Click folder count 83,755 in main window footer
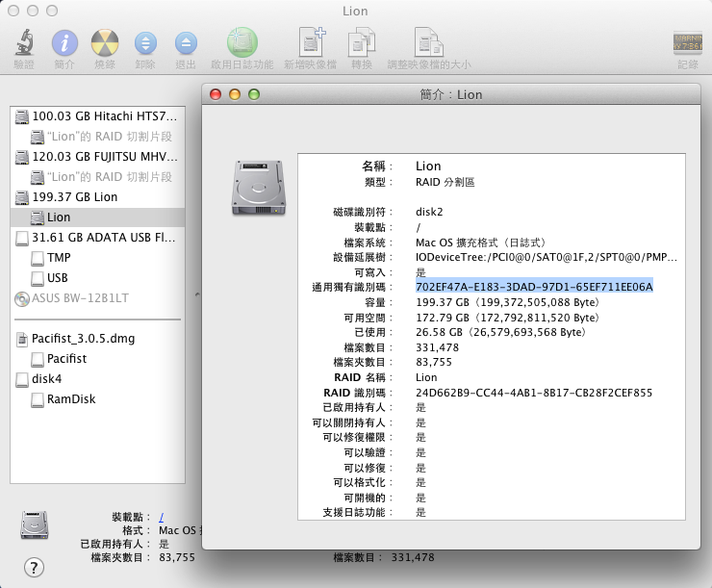712x588 pixels. 177,557
